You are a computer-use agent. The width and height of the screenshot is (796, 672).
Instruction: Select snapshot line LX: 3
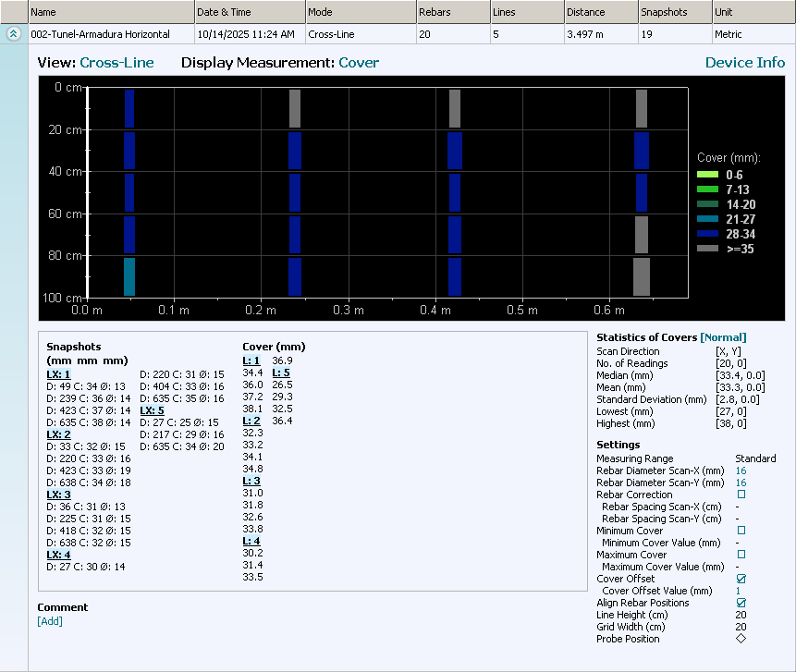click(58, 495)
